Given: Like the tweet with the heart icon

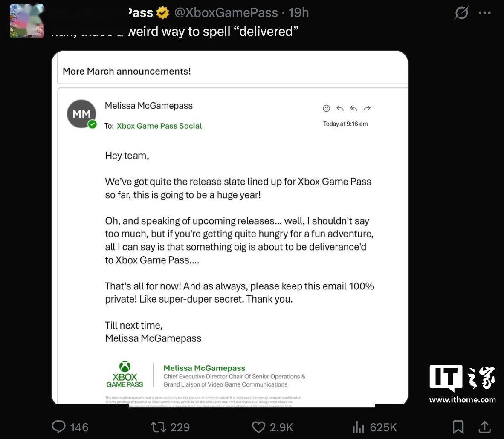Looking at the screenshot, I should coord(258,427).
